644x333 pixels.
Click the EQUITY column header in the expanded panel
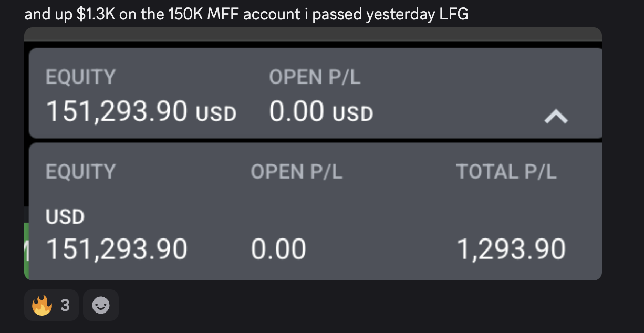(x=80, y=172)
